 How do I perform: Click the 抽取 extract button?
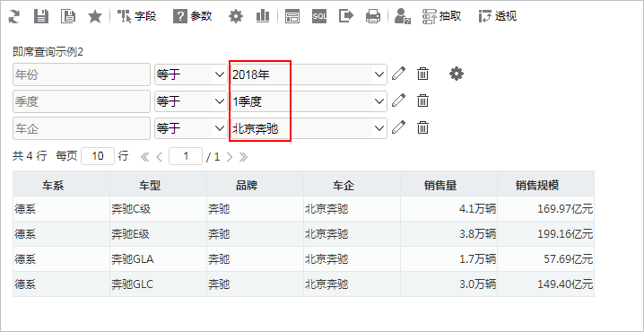point(441,17)
